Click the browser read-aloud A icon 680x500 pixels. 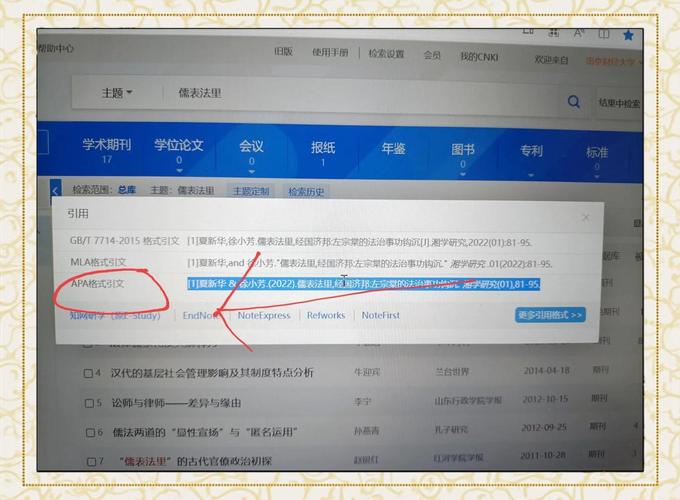coord(579,33)
